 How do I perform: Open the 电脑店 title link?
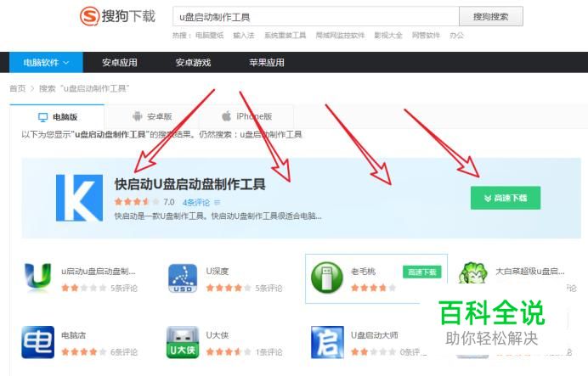click(x=73, y=335)
